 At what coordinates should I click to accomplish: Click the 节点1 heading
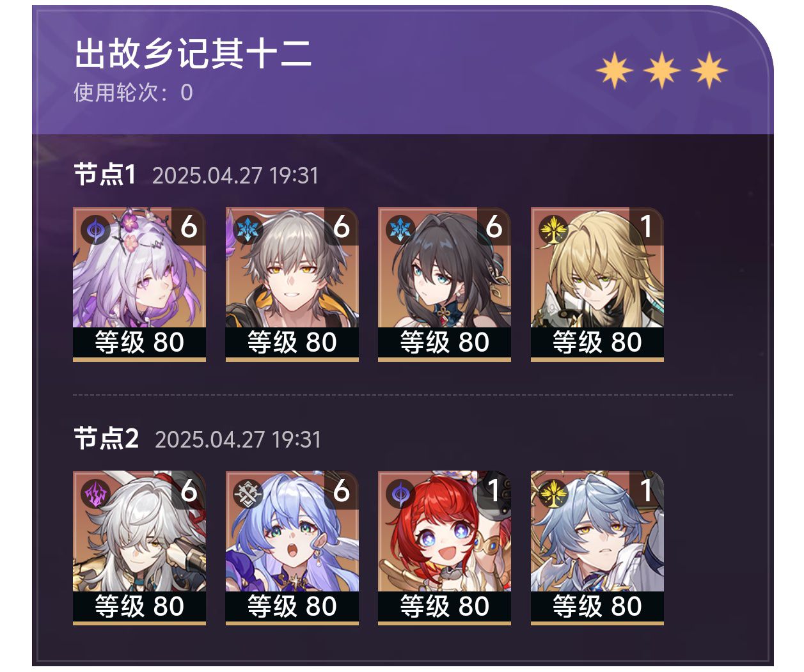pyautogui.click(x=105, y=175)
